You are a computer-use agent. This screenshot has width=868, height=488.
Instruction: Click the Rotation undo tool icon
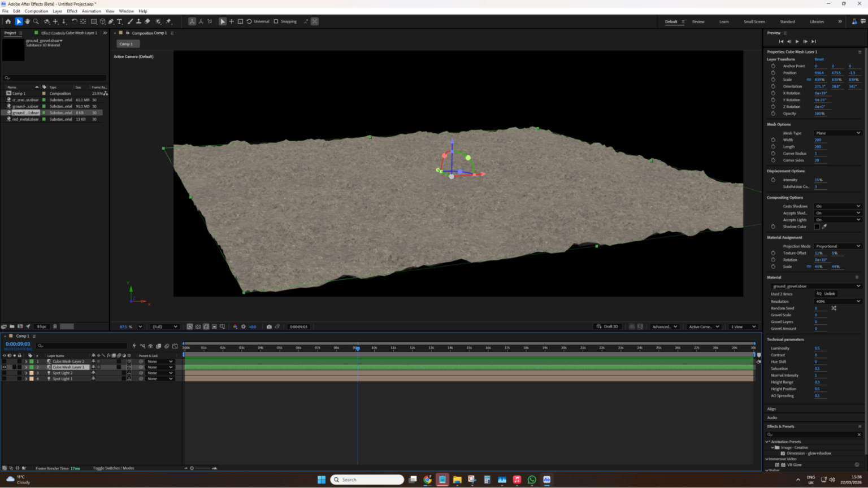click(74, 21)
